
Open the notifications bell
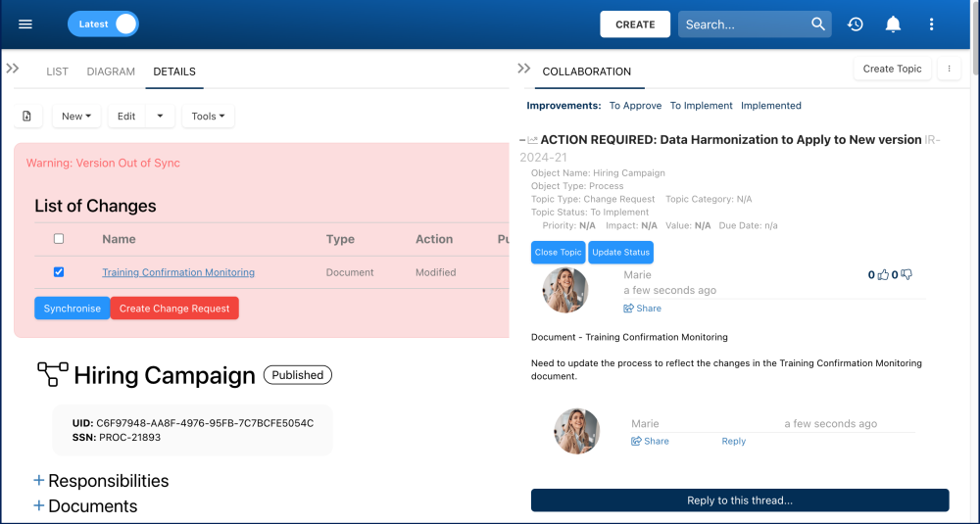[893, 24]
